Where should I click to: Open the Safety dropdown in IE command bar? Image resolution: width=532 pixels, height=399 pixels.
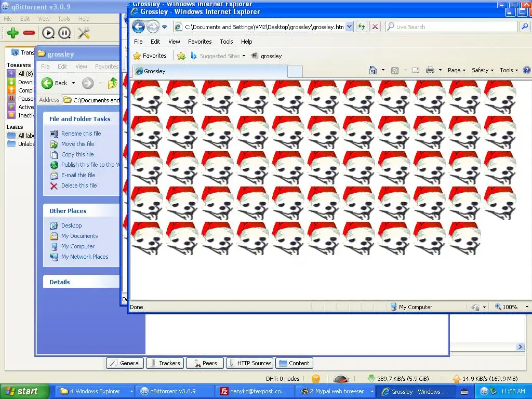pyautogui.click(x=483, y=70)
